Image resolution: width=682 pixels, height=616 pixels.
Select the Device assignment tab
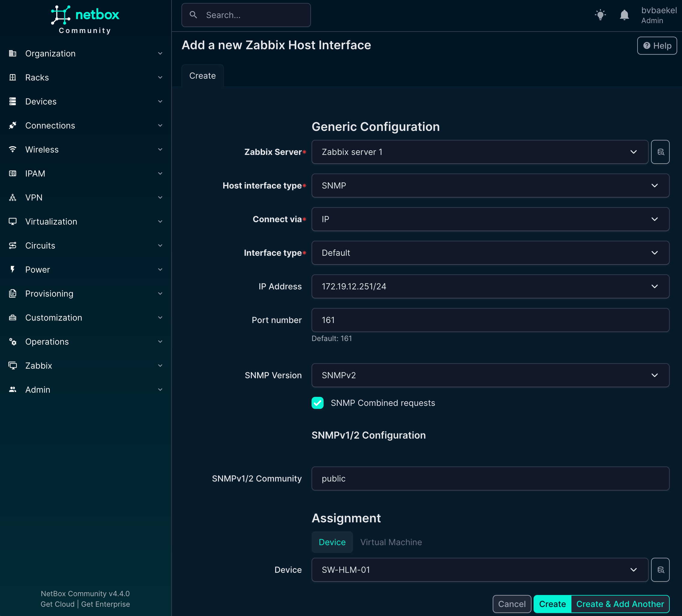[332, 542]
